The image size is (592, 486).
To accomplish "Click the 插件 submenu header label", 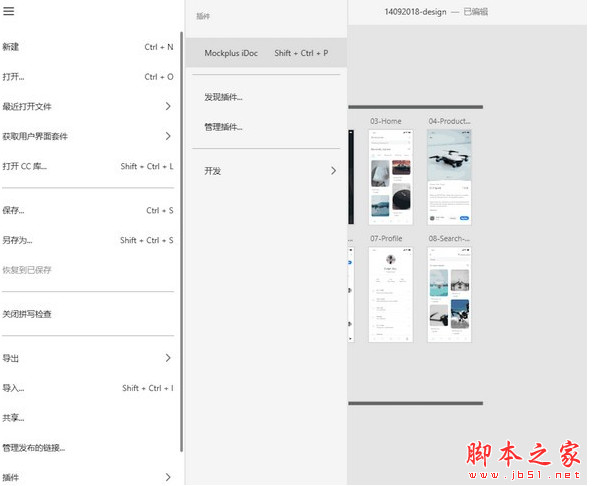I will [x=203, y=16].
